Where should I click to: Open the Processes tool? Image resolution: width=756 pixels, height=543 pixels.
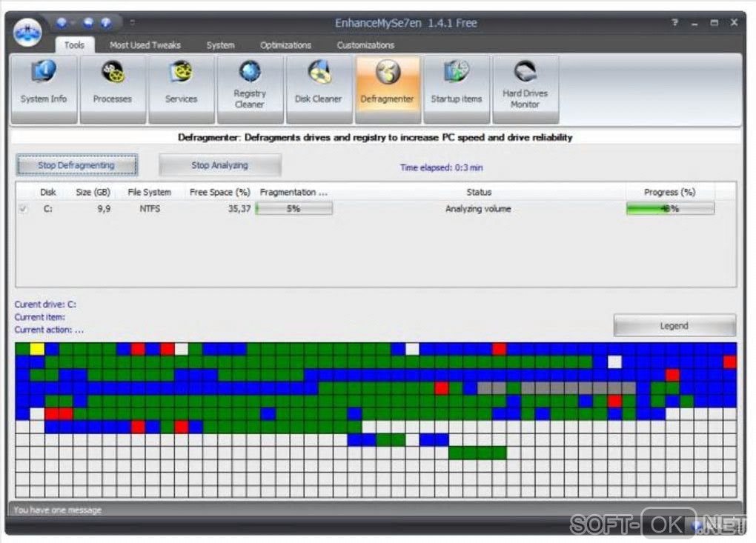(x=113, y=89)
